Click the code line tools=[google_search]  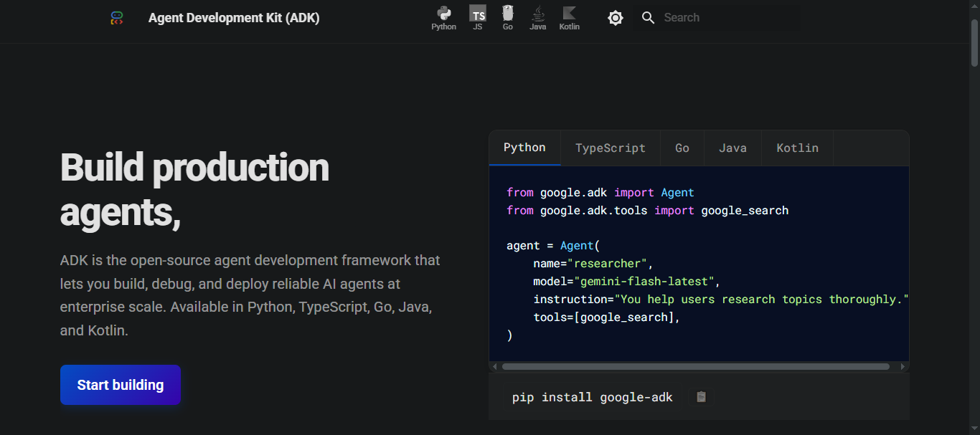607,317
